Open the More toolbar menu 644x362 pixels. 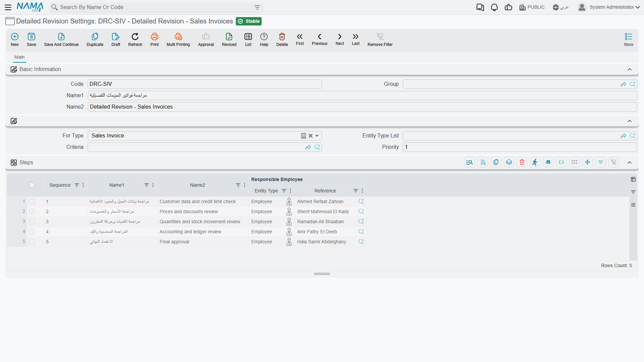click(x=629, y=40)
